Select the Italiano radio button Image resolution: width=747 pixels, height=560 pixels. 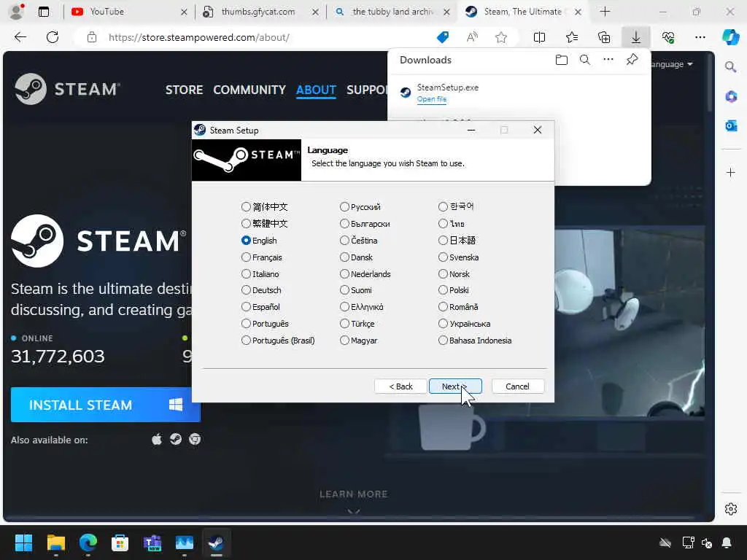coord(246,274)
